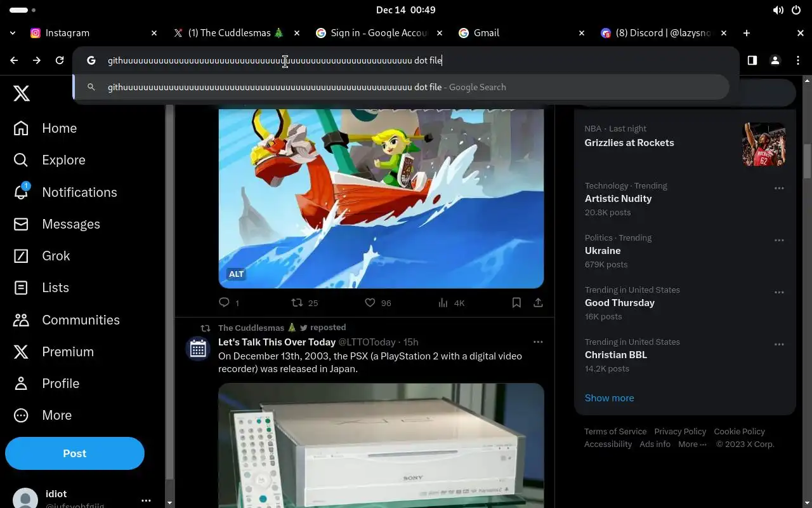Switch to The Cuddlesmas X tab
The width and height of the screenshot is (812, 508).
235,33
